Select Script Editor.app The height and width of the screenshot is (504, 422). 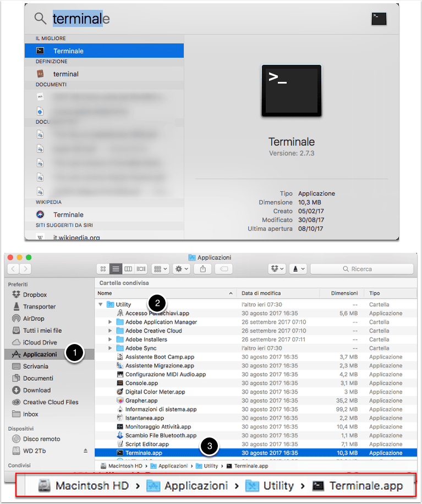click(x=256, y=444)
